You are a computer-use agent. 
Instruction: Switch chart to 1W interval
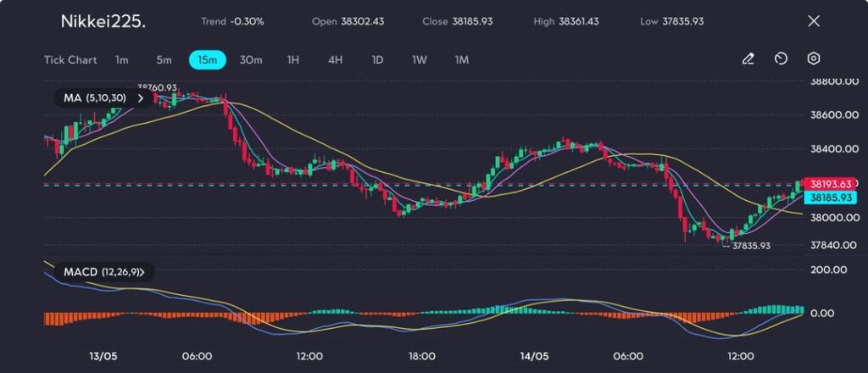click(x=420, y=60)
